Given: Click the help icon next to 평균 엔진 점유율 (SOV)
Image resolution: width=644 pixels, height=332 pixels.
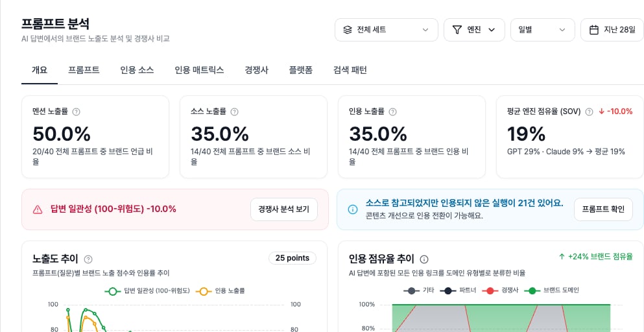Looking at the screenshot, I should [x=589, y=112].
